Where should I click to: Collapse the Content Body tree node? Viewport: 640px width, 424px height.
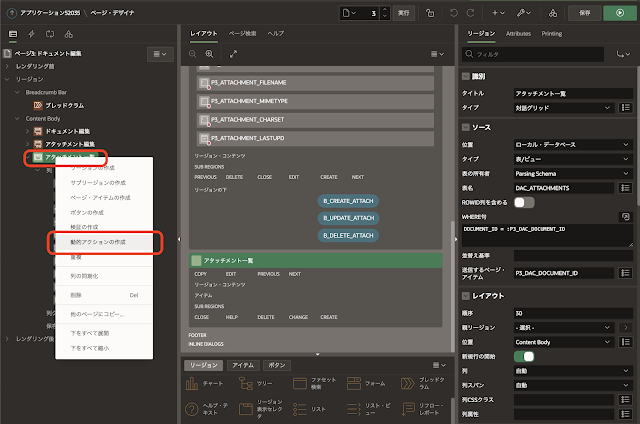(x=17, y=118)
